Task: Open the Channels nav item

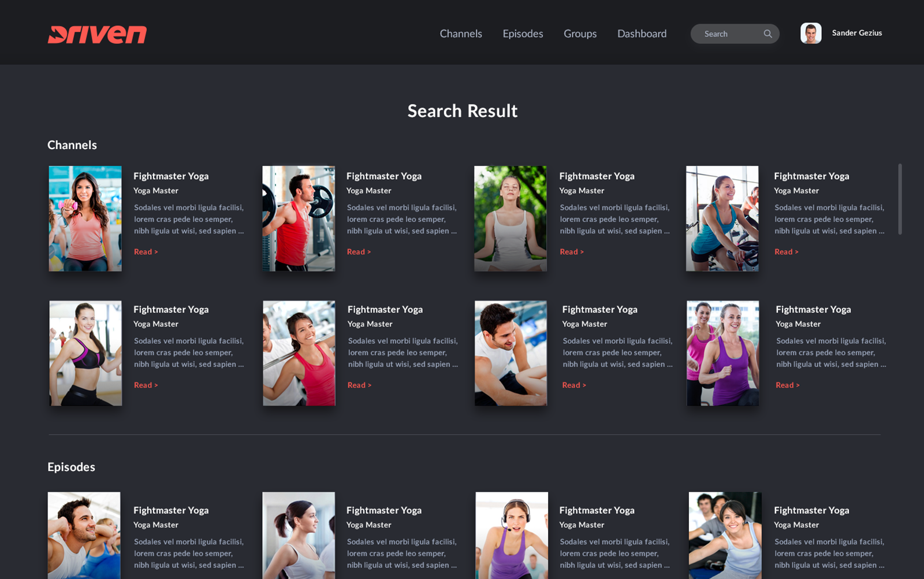Action: point(460,34)
